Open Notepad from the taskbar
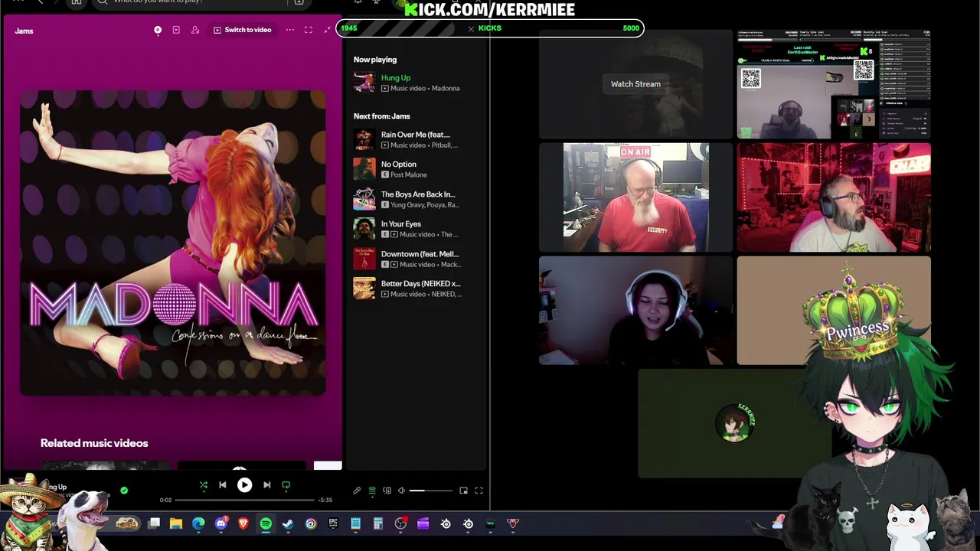 355,523
